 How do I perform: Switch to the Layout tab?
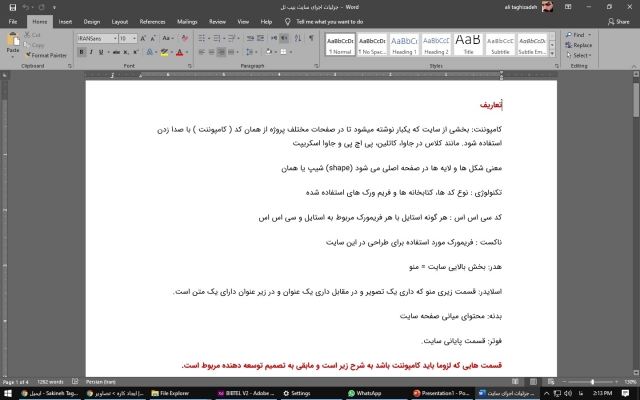pos(120,22)
